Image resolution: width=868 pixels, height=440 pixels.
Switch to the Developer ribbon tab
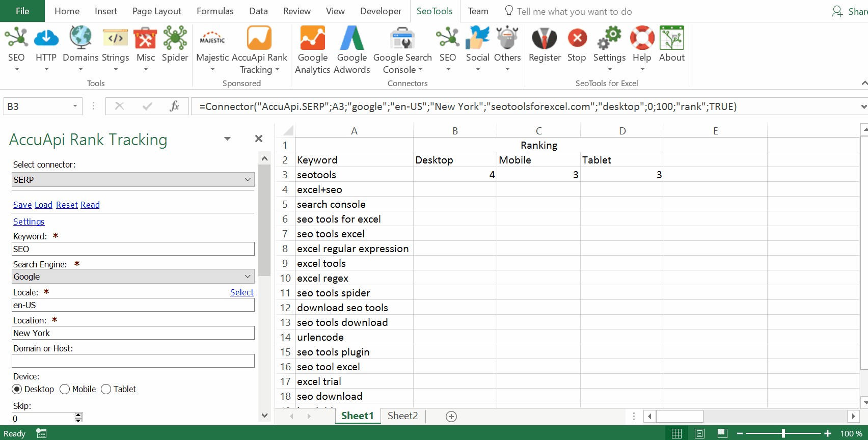[381, 11]
